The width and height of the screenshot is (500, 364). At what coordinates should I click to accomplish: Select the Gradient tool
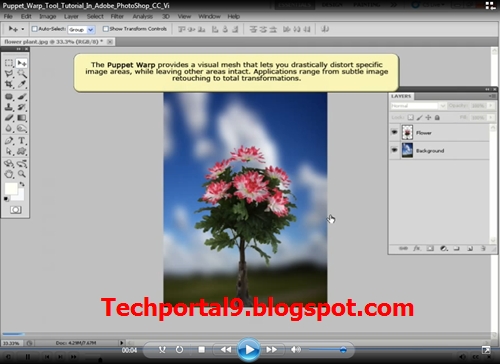pyautogui.click(x=22, y=118)
